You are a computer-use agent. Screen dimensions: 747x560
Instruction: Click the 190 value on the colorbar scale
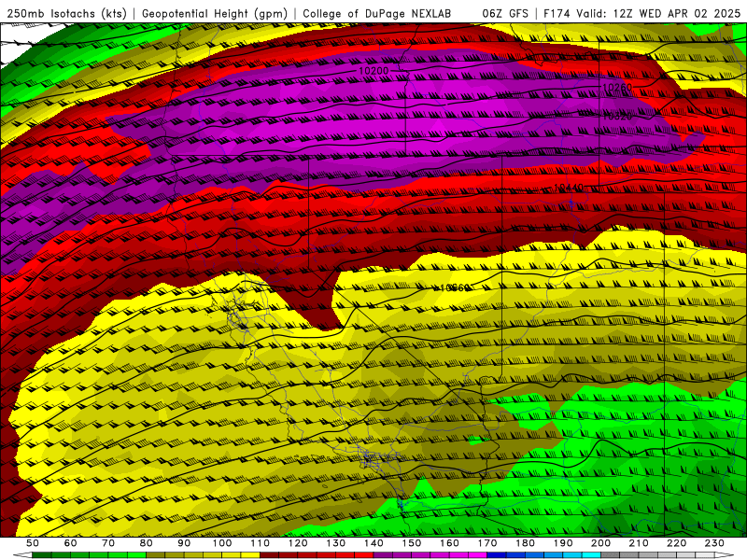click(x=563, y=543)
